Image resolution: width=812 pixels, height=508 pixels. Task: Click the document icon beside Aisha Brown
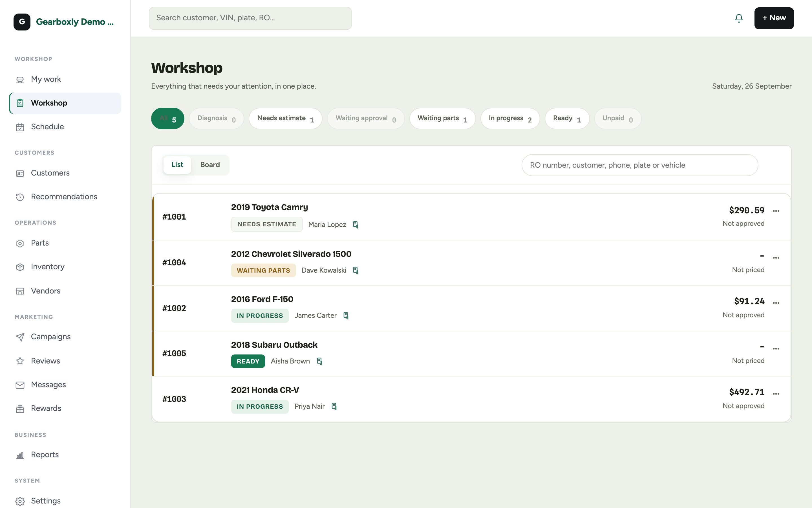tap(319, 361)
